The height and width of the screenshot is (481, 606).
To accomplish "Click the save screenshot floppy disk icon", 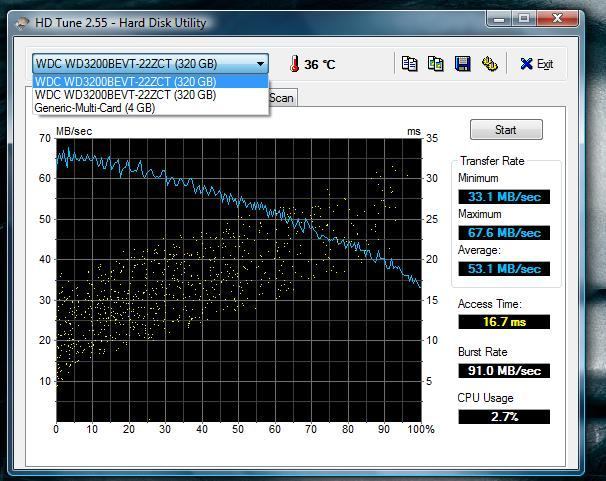I will coord(463,64).
